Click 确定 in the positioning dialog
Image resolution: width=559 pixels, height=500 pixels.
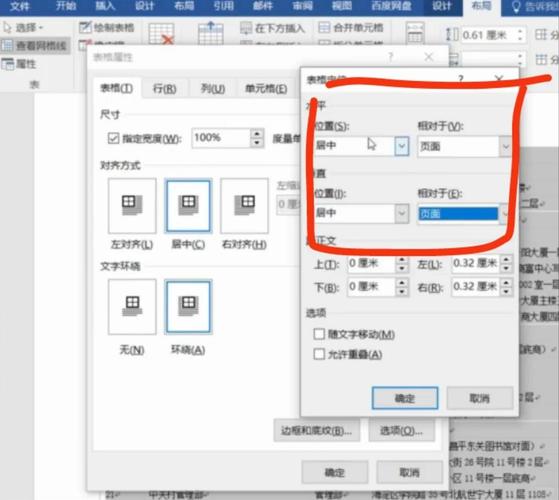coord(405,398)
